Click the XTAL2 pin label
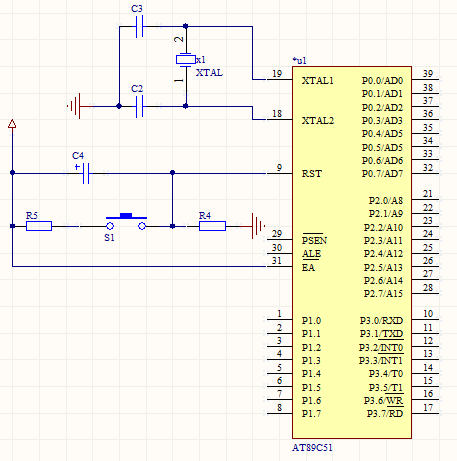The width and height of the screenshot is (457, 461). 317,120
